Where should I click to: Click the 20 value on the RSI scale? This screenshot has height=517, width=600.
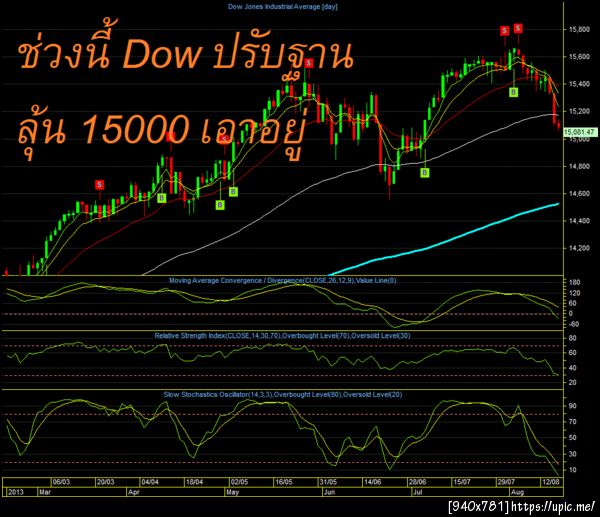[572, 382]
